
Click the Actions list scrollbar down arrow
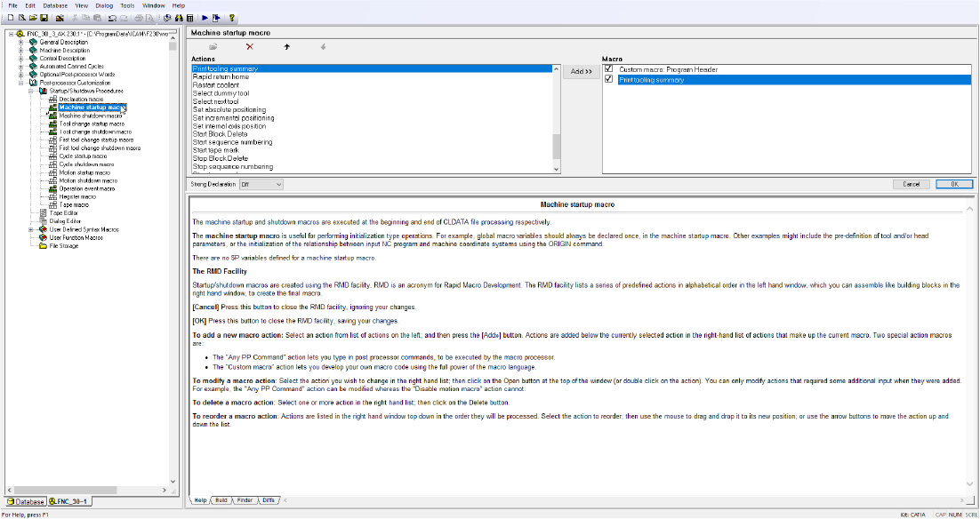click(x=557, y=169)
